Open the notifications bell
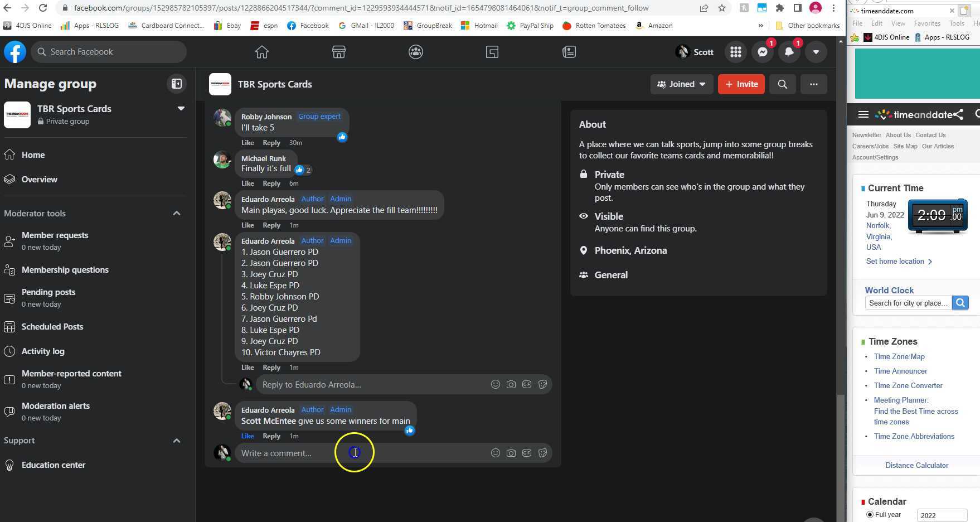 click(789, 52)
